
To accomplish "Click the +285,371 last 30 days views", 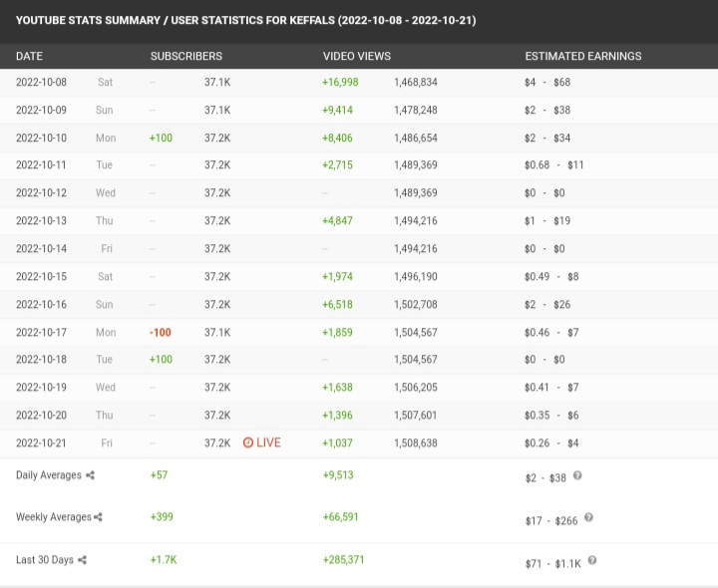I will 343,560.
